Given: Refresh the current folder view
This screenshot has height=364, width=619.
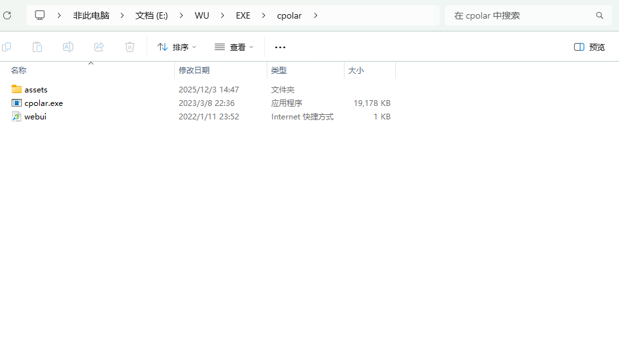Looking at the screenshot, I should pos(7,15).
